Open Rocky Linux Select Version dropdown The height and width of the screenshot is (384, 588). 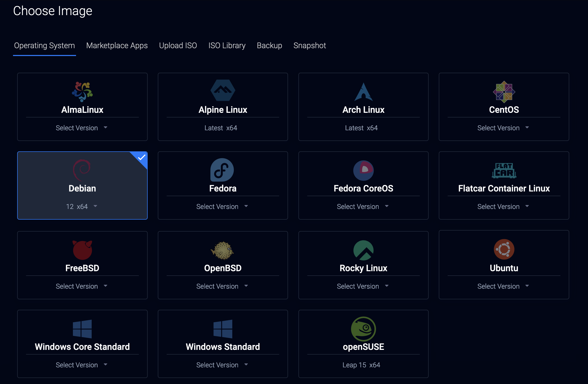point(363,286)
